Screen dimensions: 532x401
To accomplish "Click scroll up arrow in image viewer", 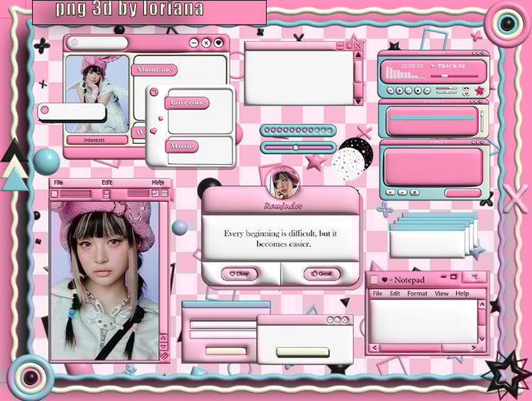I will pos(164,338).
